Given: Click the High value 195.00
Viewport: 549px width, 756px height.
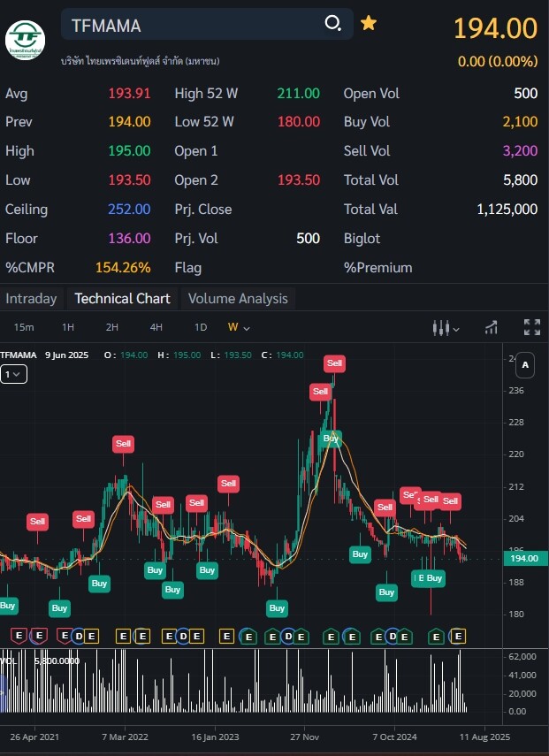Looking at the screenshot, I should [x=129, y=151].
